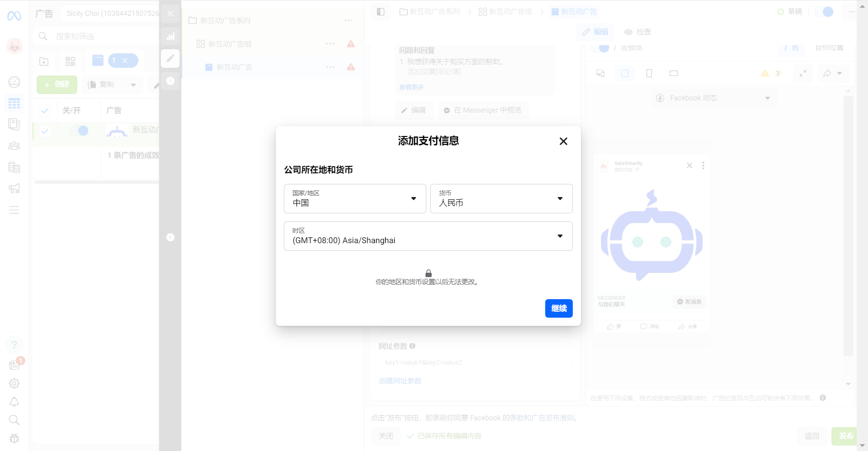868x451 pixels.
Task: Clear the selected filter pill showing 1
Action: (125, 61)
